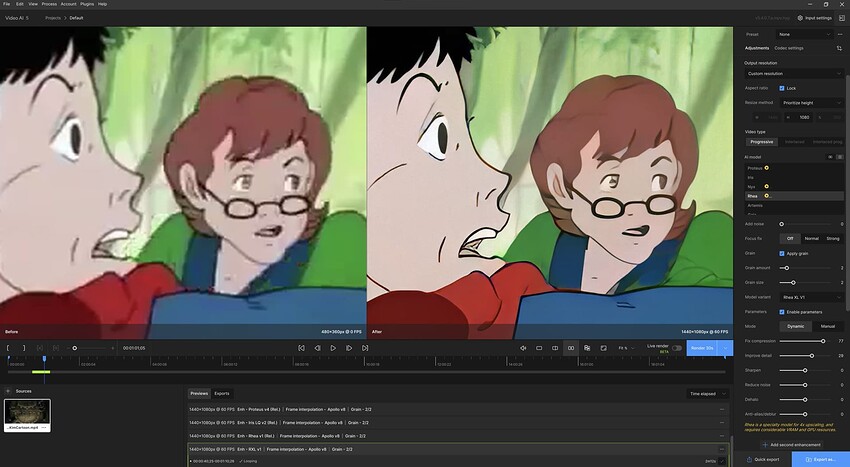Switch to the Codec settings tab
The image size is (850, 467).
789,48
